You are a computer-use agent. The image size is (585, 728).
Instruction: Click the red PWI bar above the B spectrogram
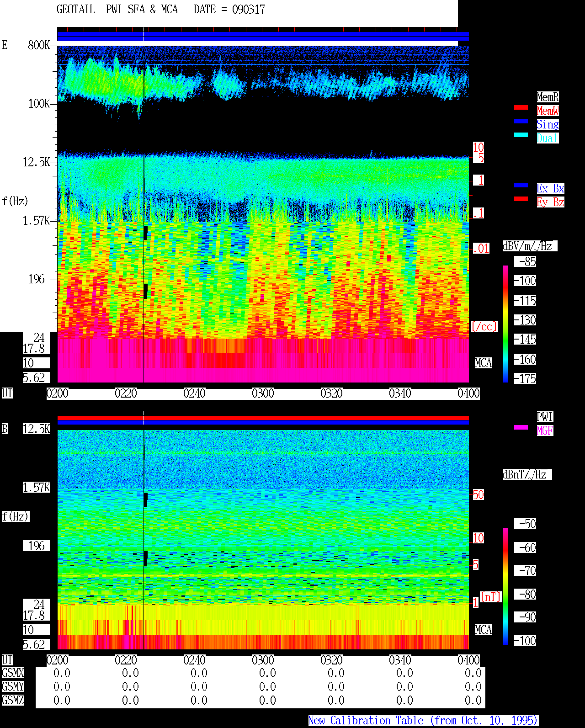click(x=263, y=418)
